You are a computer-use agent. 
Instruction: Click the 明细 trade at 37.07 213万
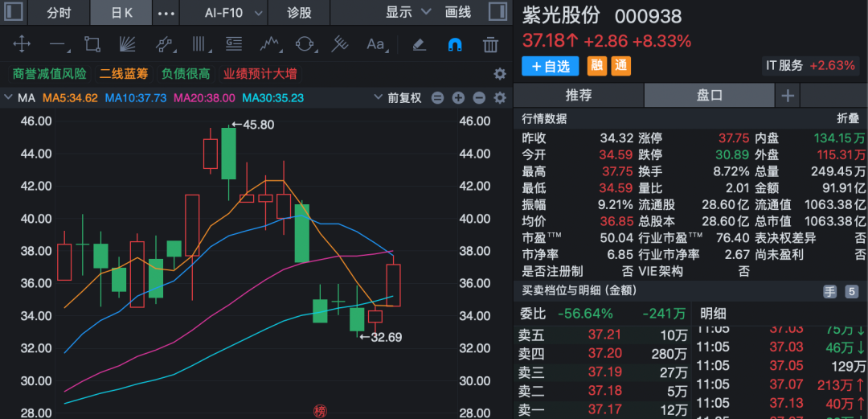click(780, 384)
